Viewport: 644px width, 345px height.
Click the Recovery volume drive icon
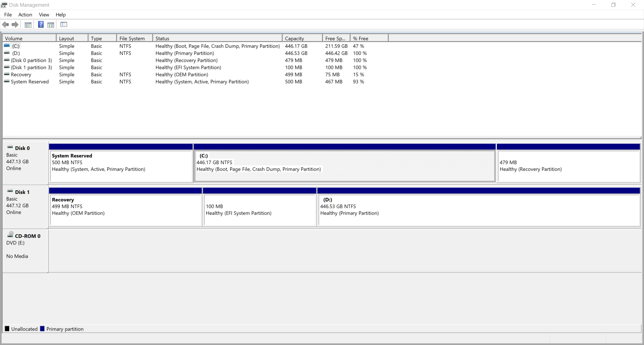[7, 74]
